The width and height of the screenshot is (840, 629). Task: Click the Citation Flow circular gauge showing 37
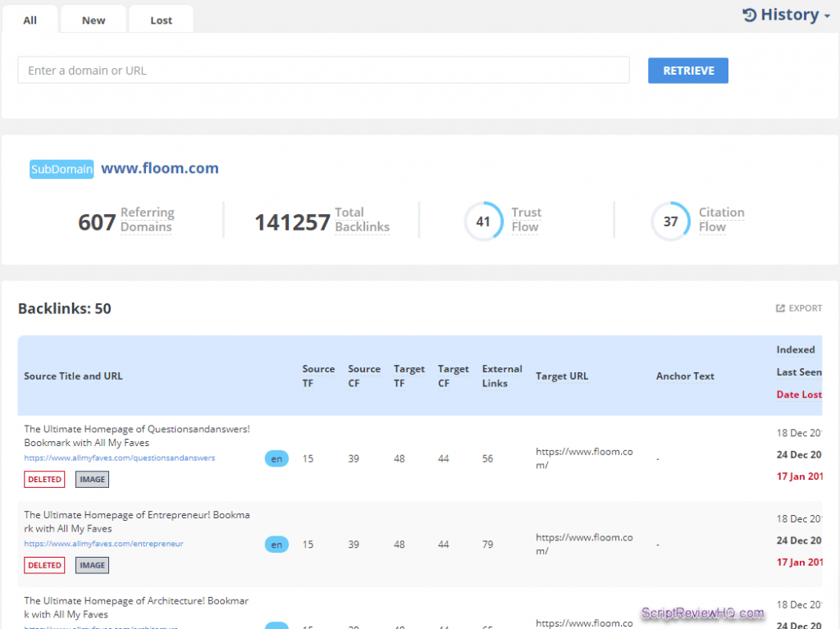[671, 221]
